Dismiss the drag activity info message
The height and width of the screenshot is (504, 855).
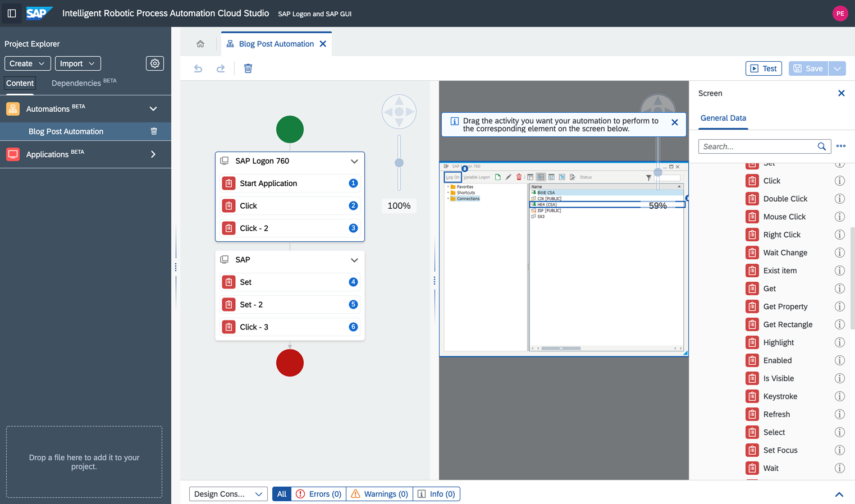(675, 122)
